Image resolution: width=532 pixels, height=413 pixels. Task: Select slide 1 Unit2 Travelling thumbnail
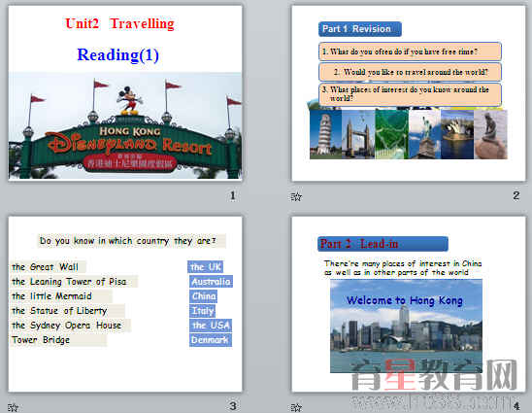pos(125,92)
